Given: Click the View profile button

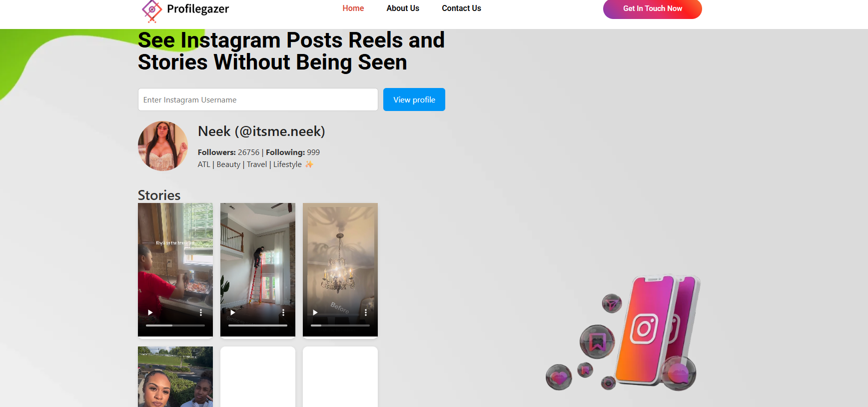Looking at the screenshot, I should (x=414, y=99).
